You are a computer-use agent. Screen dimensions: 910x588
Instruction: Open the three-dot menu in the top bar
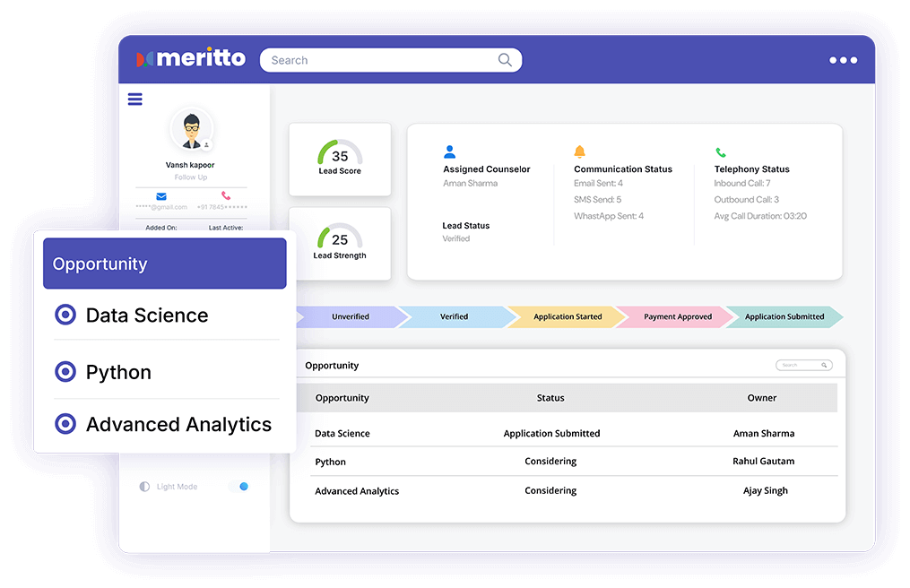(843, 59)
